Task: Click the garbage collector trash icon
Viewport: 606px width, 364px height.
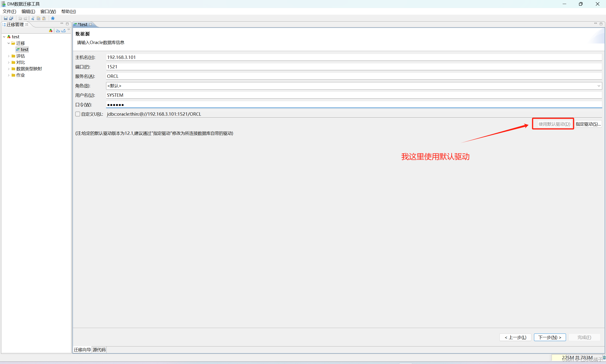Action: [x=604, y=358]
